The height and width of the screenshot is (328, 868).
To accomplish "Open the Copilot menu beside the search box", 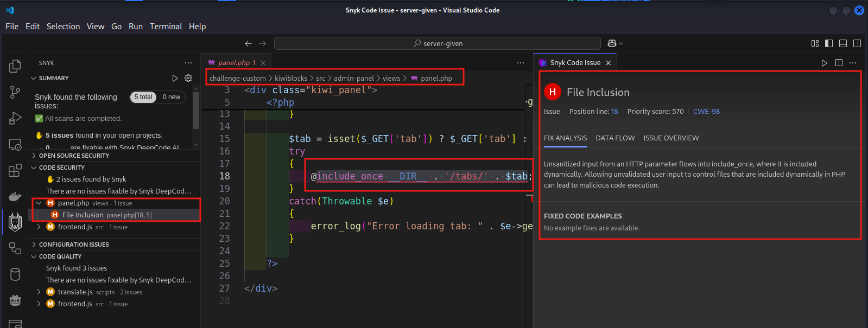I will [615, 43].
